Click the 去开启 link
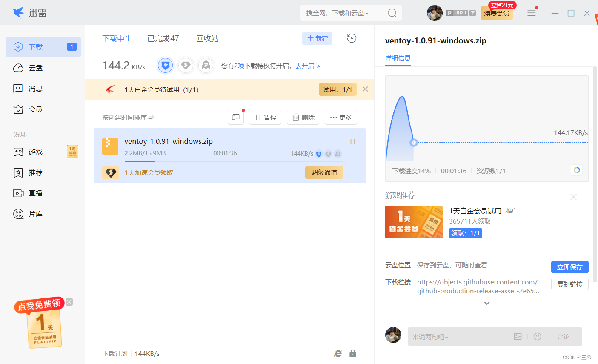598x364 pixels. (x=308, y=66)
